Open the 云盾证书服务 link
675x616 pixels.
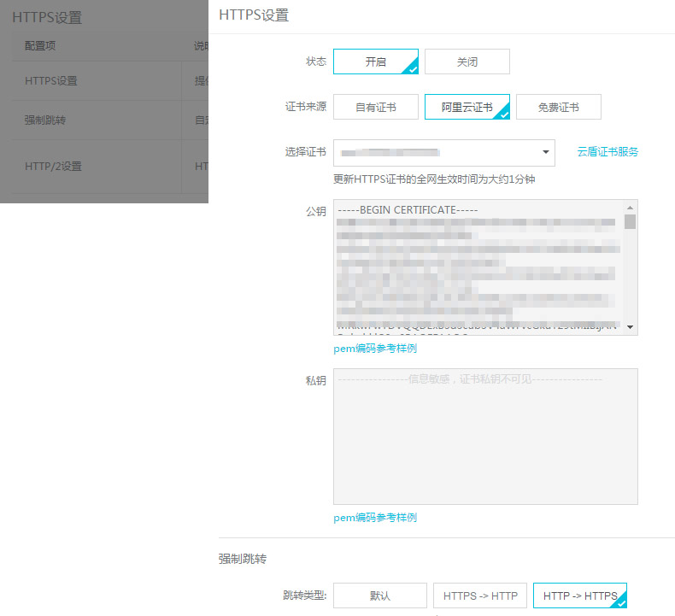pos(607,152)
